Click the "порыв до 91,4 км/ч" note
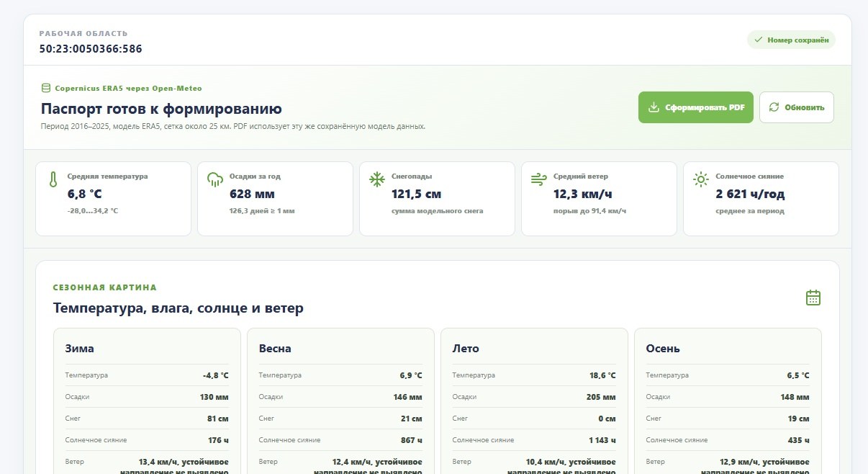Viewport: 868px width, 474px height. pos(589,211)
